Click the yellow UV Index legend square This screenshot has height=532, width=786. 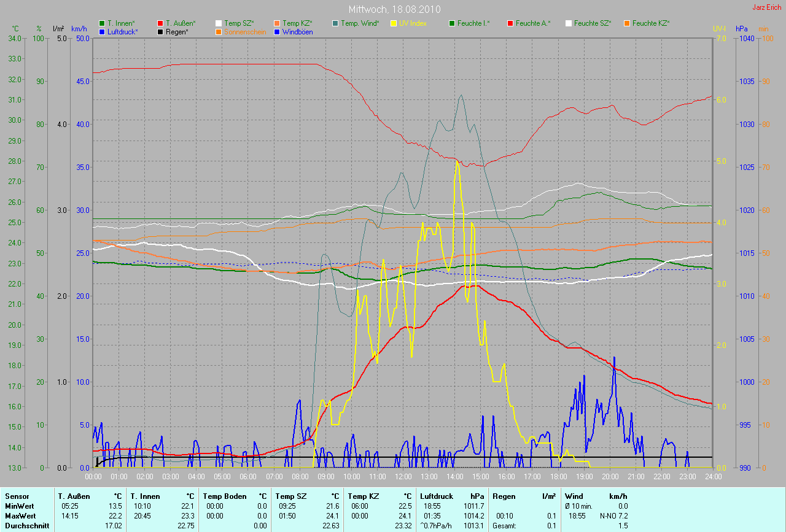[394, 23]
